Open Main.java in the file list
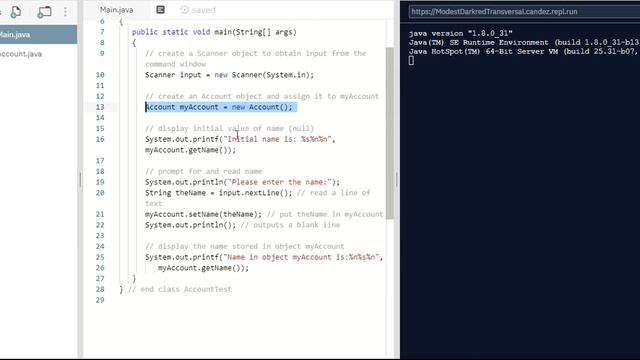 coord(38,35)
